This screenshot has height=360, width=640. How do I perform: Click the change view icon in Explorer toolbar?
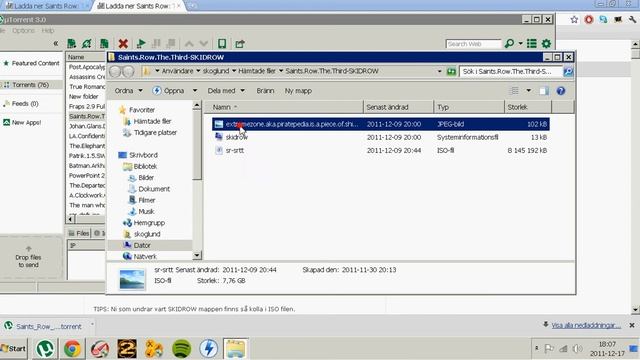(x=514, y=91)
